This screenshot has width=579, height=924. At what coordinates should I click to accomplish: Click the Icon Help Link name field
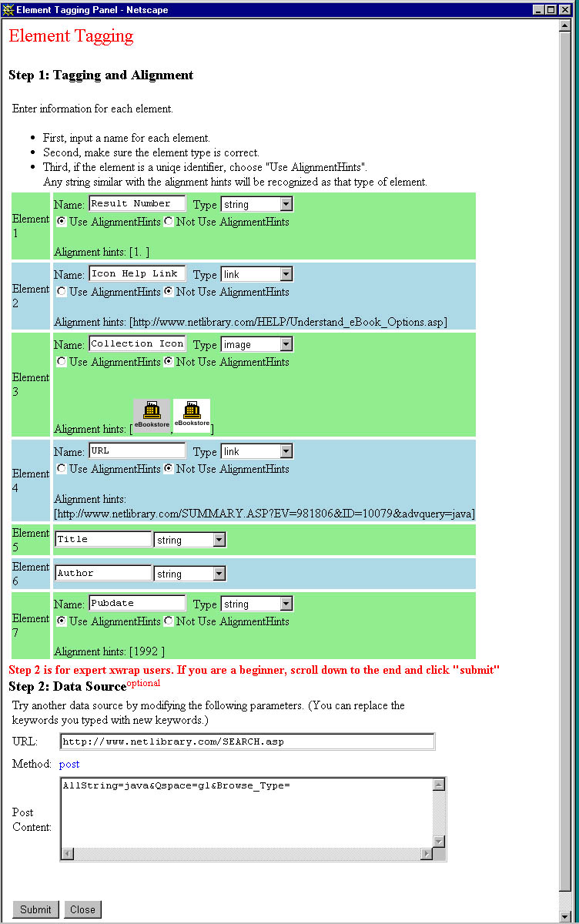click(137, 274)
